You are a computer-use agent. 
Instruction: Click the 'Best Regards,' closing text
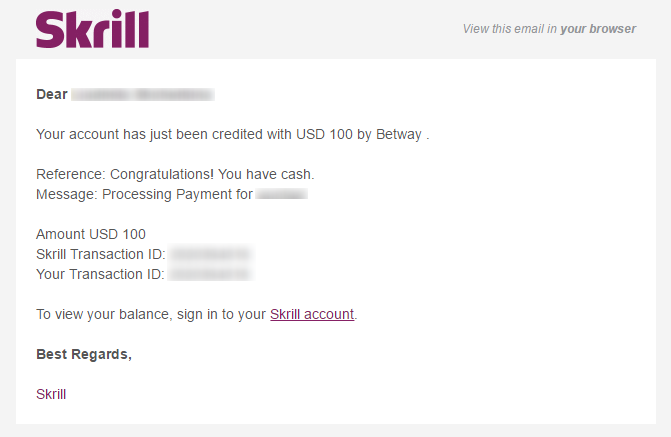84,354
